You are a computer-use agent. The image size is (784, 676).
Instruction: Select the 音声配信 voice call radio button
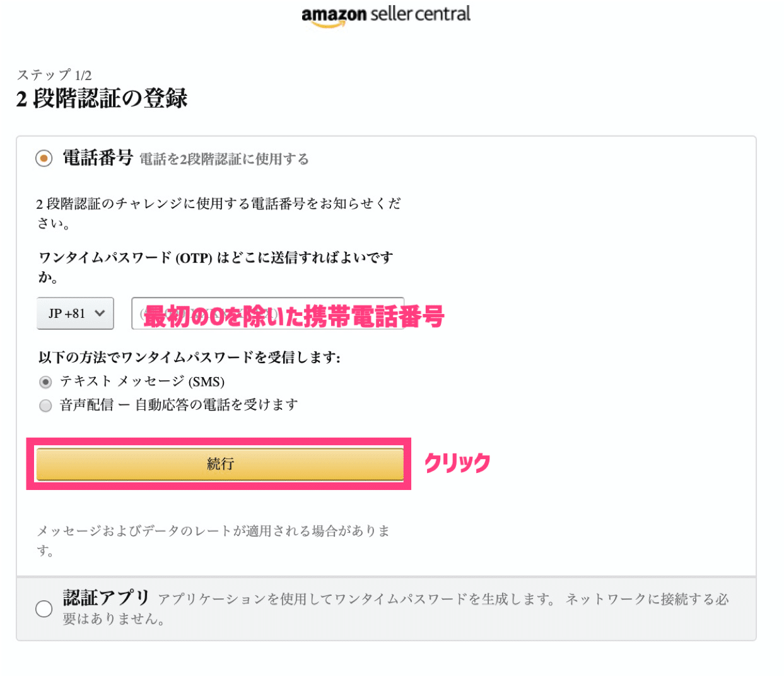(x=45, y=405)
